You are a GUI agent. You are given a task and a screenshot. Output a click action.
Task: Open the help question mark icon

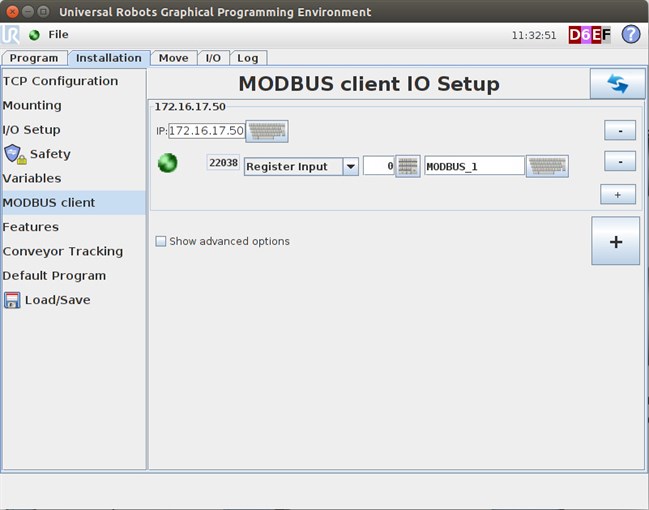(631, 35)
